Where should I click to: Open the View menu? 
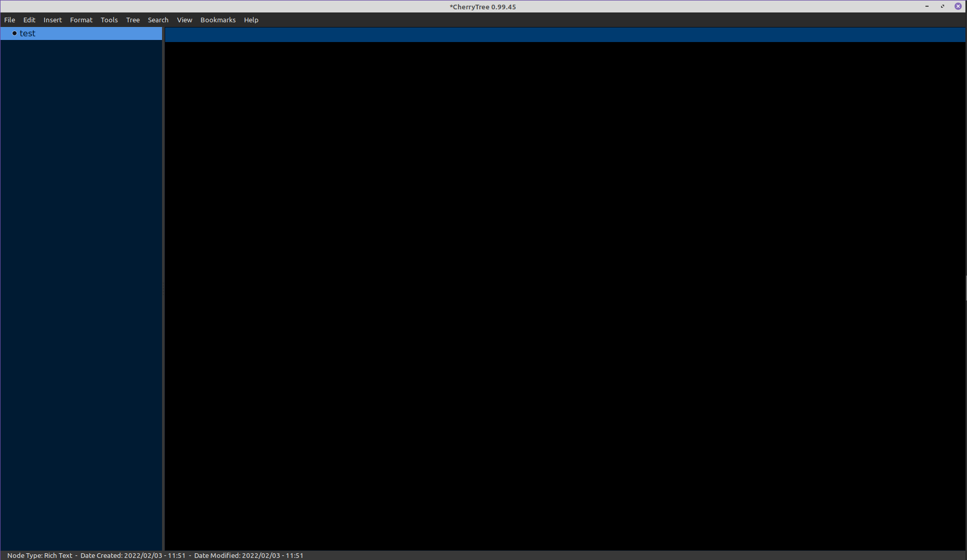coord(184,20)
